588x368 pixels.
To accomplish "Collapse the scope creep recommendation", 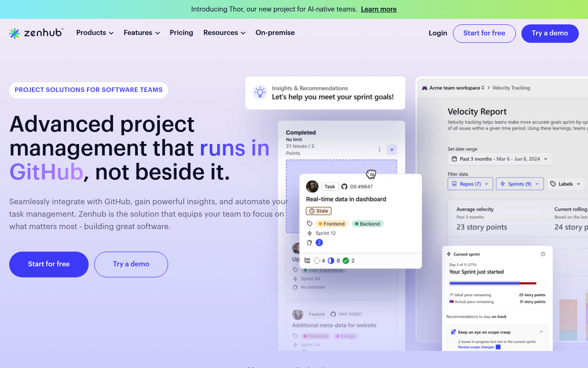I will 541,332.
